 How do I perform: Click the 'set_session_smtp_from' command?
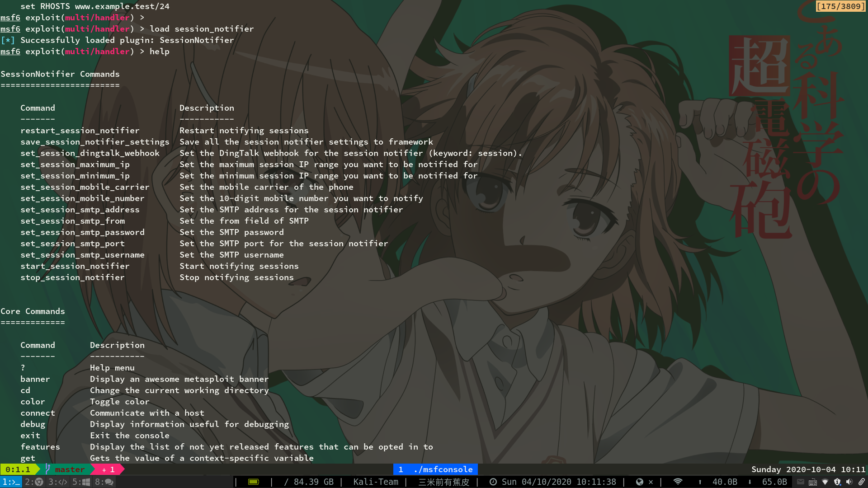(73, 221)
